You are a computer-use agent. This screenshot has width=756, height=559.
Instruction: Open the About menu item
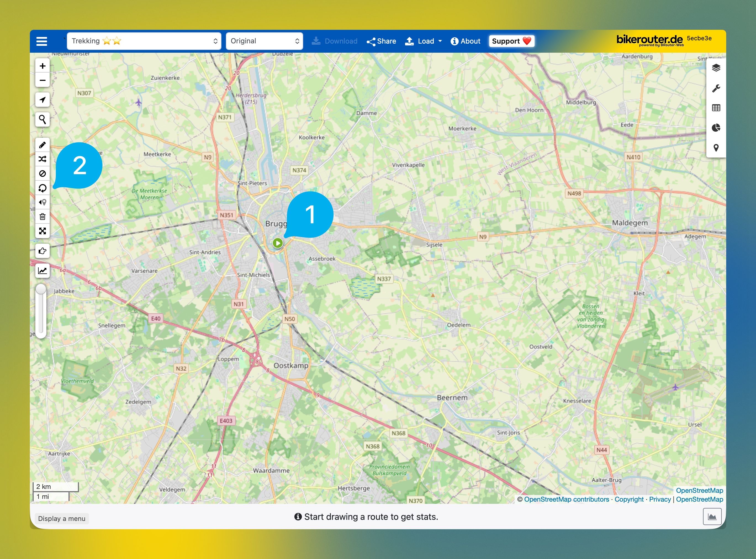465,41
